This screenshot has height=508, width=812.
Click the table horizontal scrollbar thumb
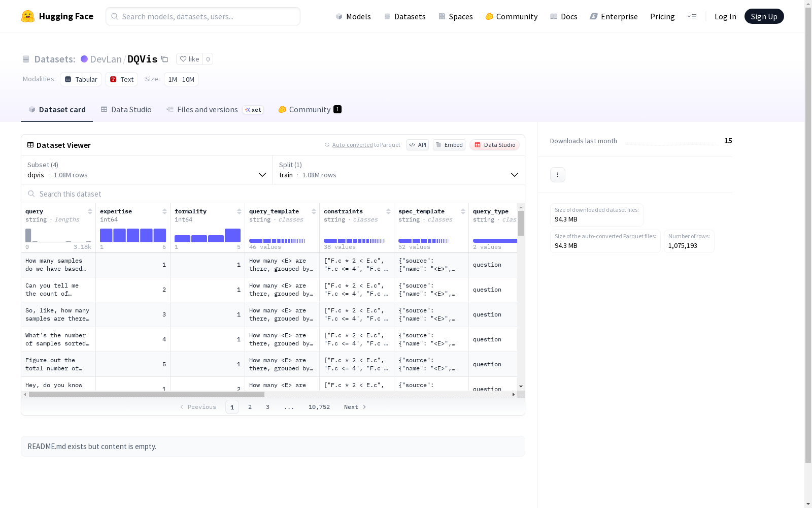pyautogui.click(x=147, y=394)
